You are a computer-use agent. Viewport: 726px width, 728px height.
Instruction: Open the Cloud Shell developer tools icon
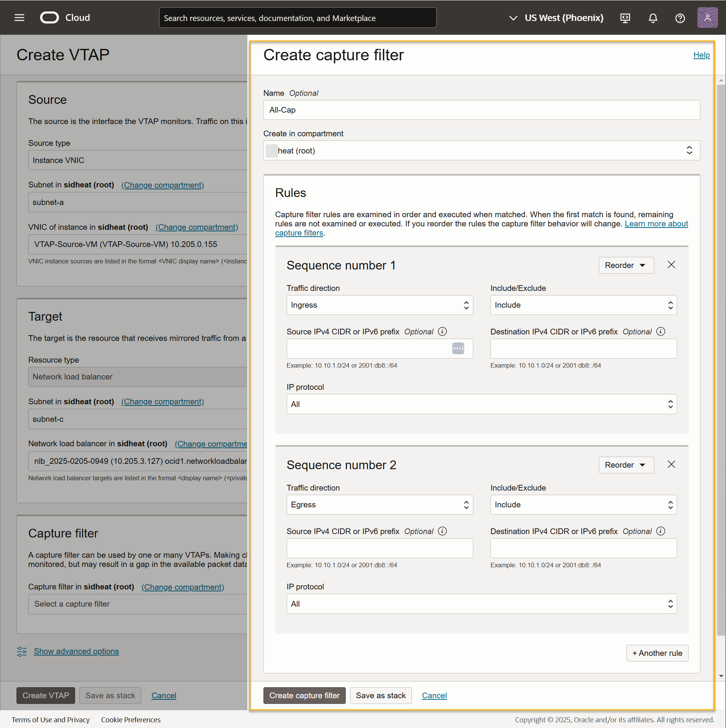tap(625, 18)
